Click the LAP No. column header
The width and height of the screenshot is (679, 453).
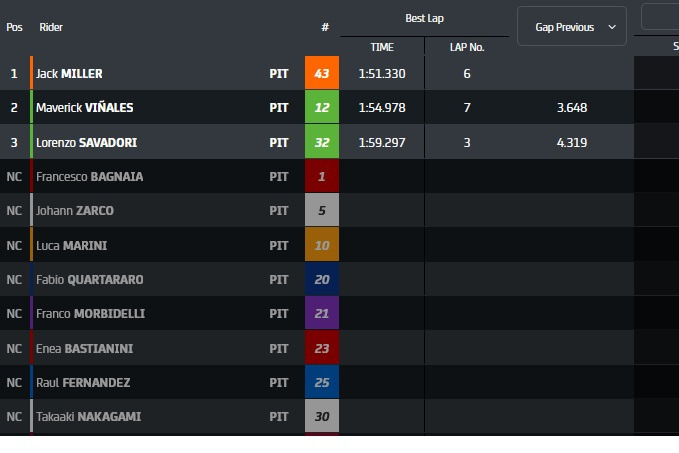467,47
